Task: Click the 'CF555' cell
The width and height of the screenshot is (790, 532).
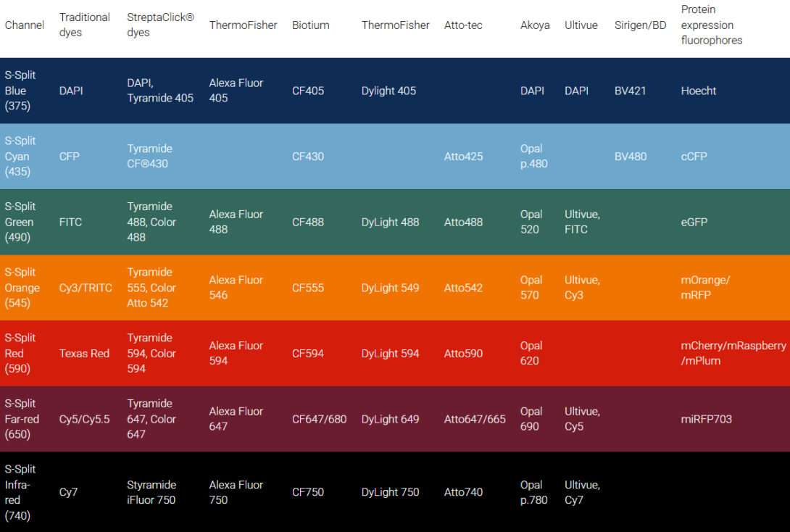Action: click(308, 288)
